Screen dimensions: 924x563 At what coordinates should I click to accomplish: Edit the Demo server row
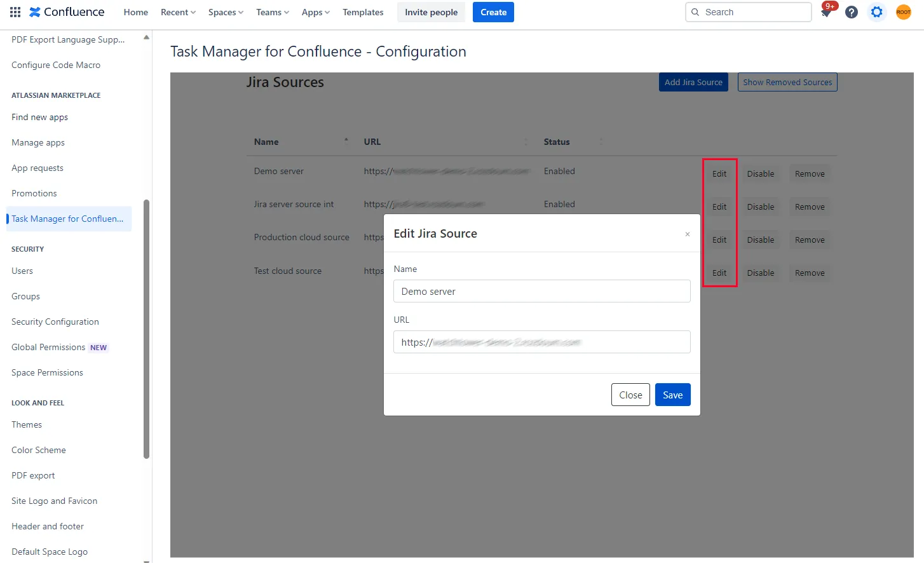pos(719,173)
